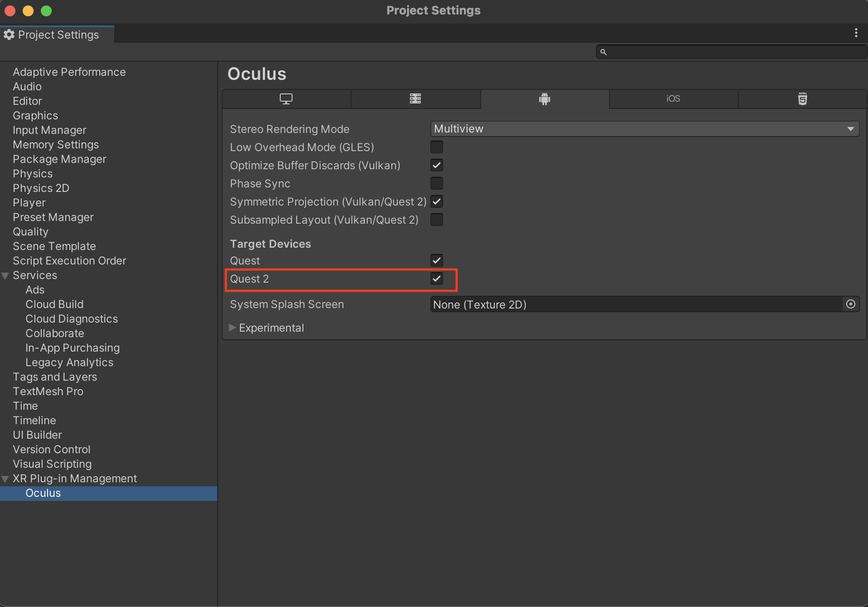
Task: Select the Services category
Action: (35, 275)
